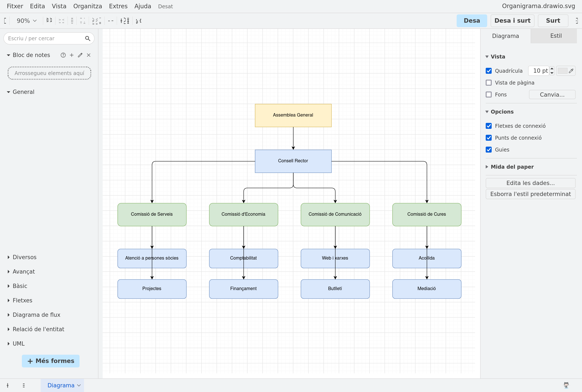
Task: Select the Assemblea General box
Action: pos(293,115)
